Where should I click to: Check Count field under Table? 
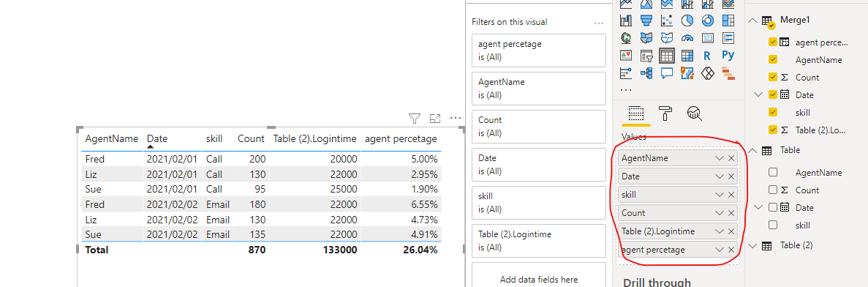pos(773,190)
